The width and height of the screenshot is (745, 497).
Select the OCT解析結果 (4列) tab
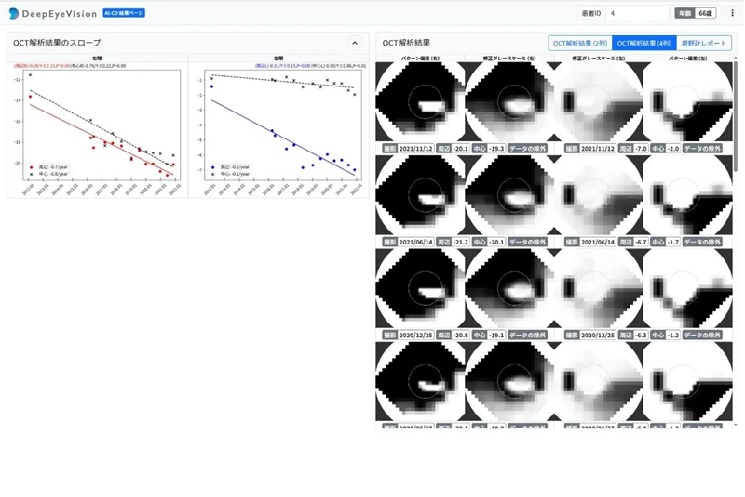(643, 43)
